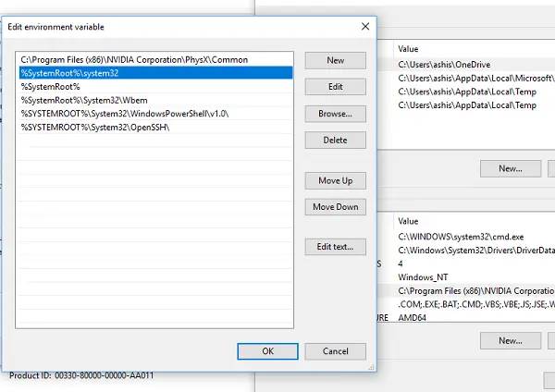Click the Product ID text in System window
Screen dimensions: 555x392
(81, 375)
